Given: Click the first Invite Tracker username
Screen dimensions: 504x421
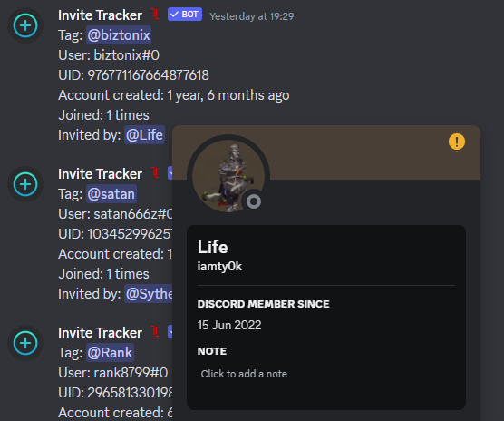Looking at the screenshot, I should click(100, 15).
